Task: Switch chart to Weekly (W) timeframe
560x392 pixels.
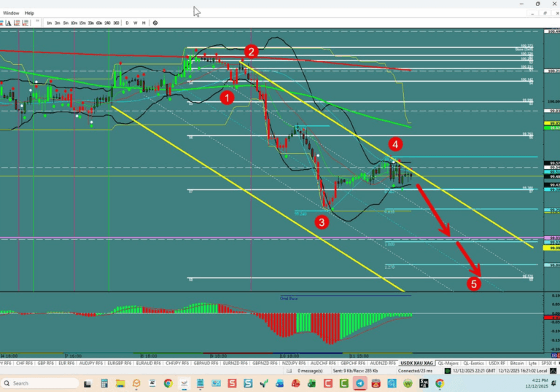Action: pyautogui.click(x=136, y=23)
